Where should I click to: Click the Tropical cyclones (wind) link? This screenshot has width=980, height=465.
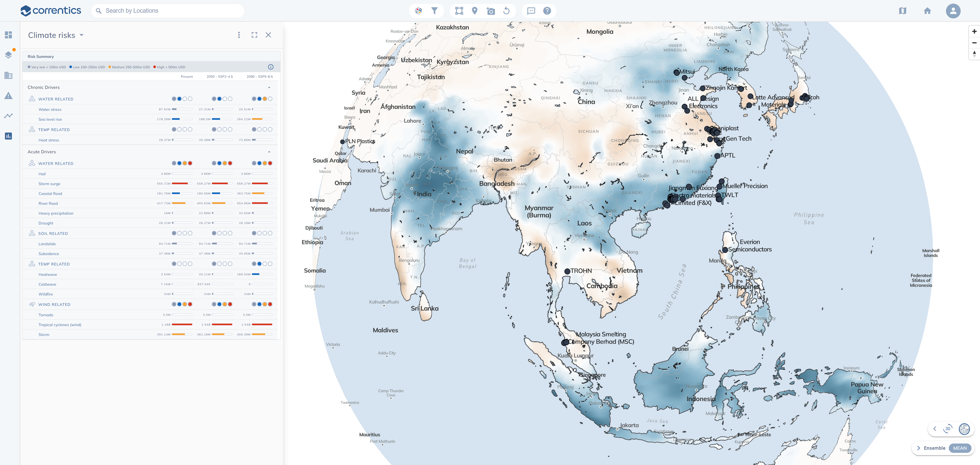(60, 324)
